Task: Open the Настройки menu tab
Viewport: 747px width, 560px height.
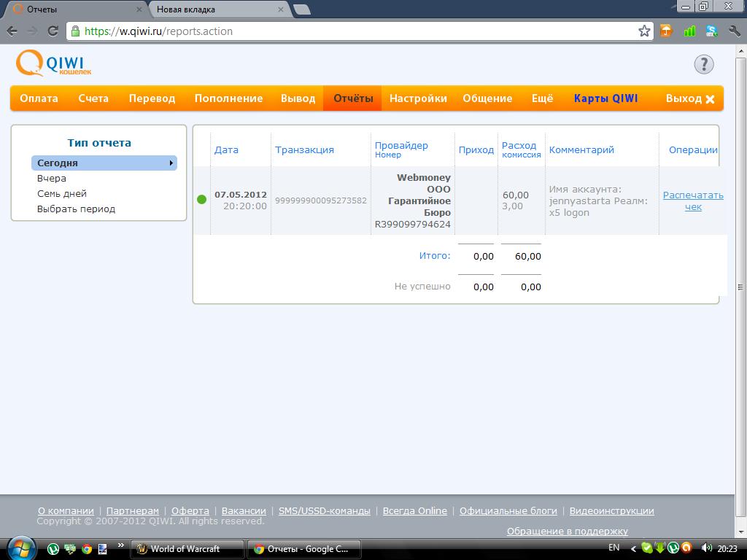Action: pyautogui.click(x=418, y=98)
